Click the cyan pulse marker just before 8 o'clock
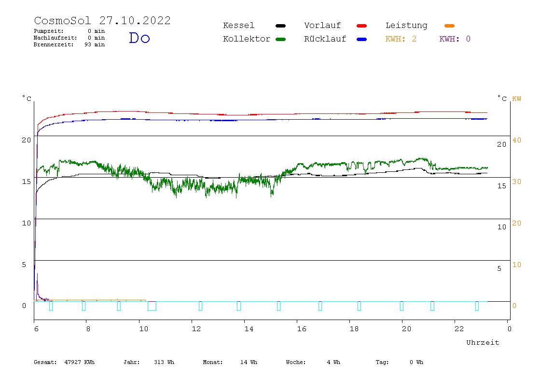Screen dimensions: 554x392 coord(84,306)
